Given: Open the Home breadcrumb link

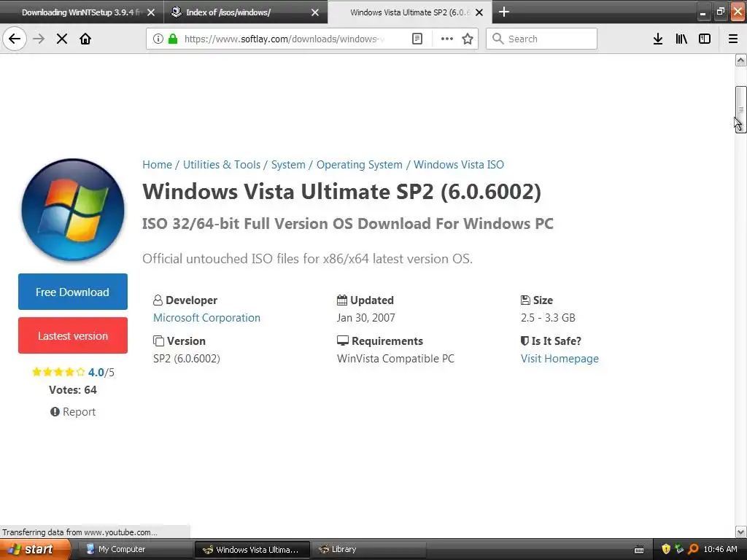Looking at the screenshot, I should [x=158, y=165].
